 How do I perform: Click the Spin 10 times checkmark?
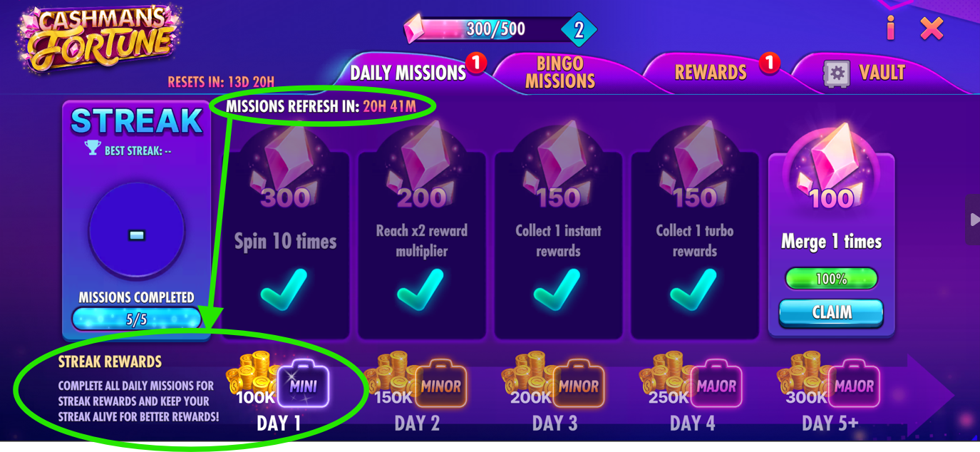coord(284,289)
